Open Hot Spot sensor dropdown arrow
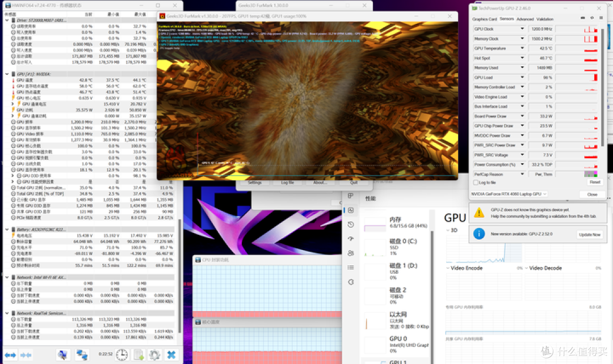 point(522,58)
